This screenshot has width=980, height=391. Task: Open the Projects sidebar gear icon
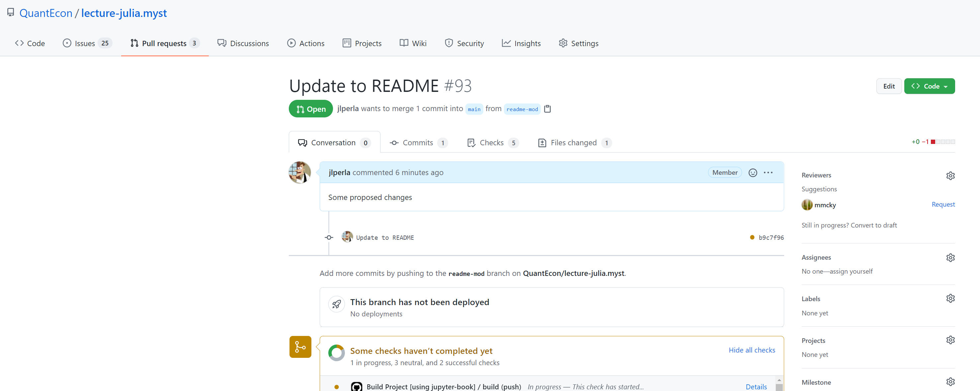pyautogui.click(x=950, y=340)
